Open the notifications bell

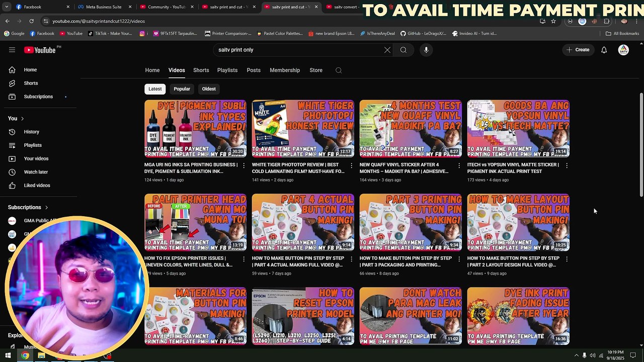604,50
